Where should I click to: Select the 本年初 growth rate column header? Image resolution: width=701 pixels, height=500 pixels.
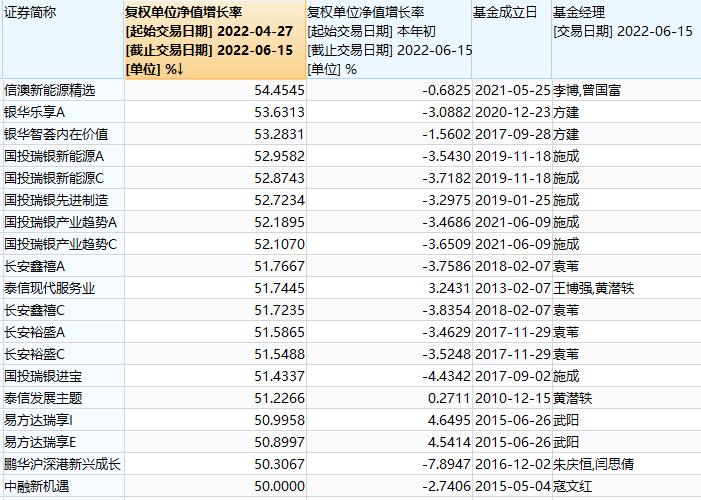point(389,40)
